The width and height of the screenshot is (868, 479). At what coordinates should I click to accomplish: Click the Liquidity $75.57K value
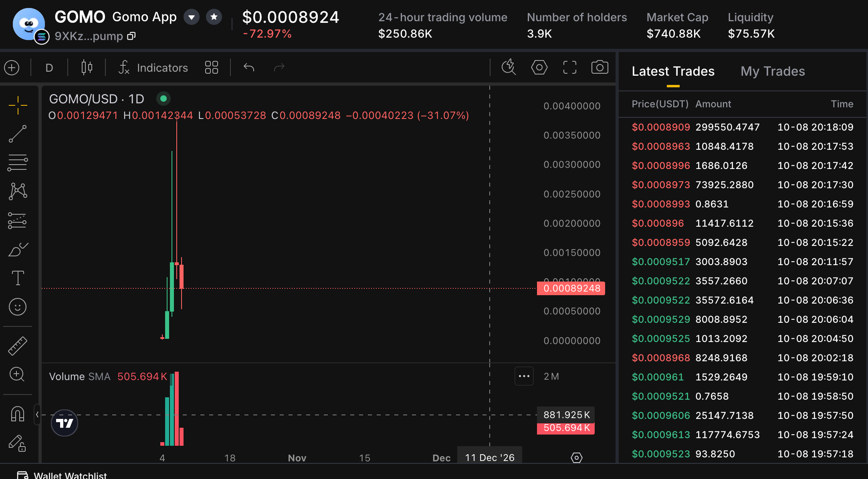(751, 34)
